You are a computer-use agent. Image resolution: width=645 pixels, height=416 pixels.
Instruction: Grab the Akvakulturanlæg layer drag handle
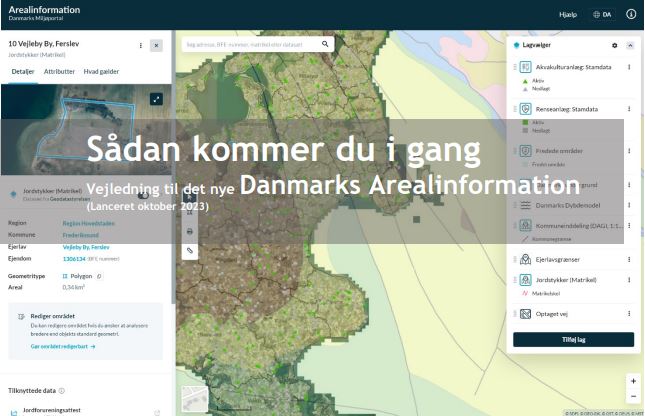515,67
